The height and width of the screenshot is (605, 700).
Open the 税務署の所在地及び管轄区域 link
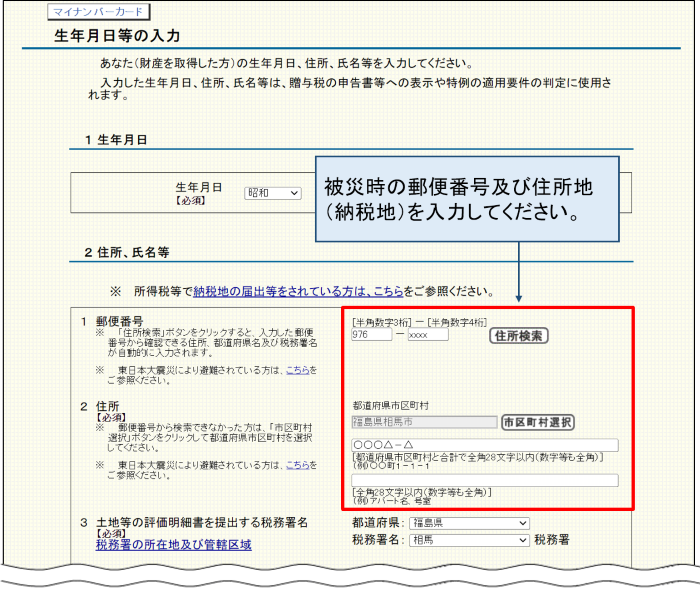click(174, 545)
